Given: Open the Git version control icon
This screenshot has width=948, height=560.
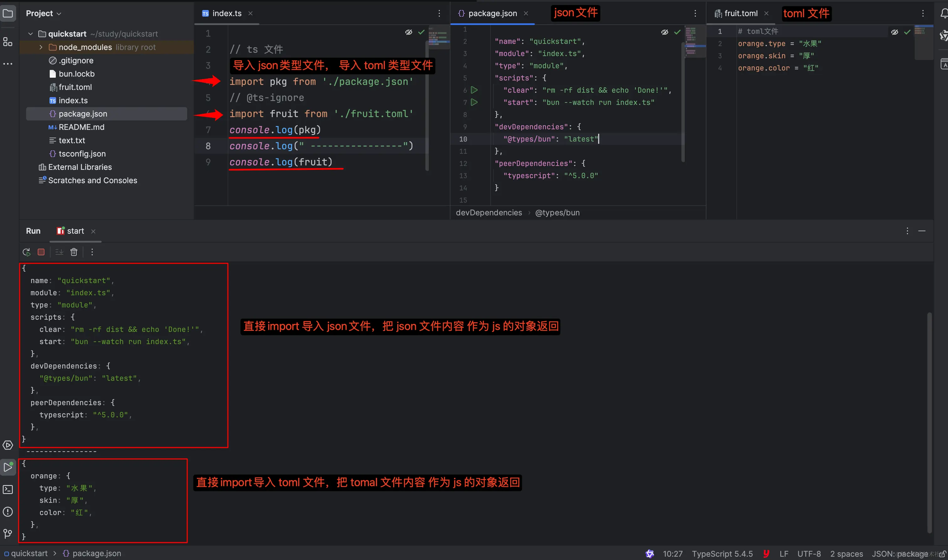Looking at the screenshot, I should 8,534.
